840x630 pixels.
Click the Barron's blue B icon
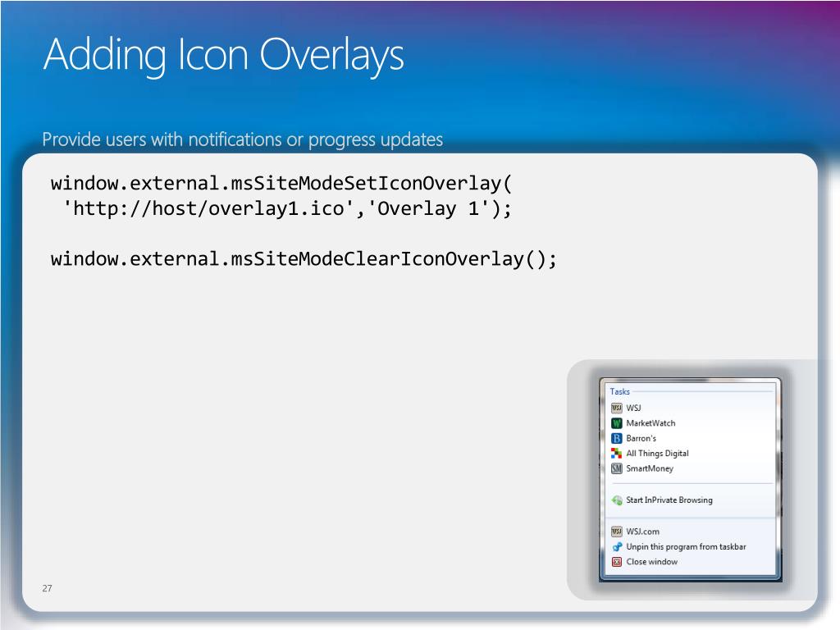tap(617, 438)
